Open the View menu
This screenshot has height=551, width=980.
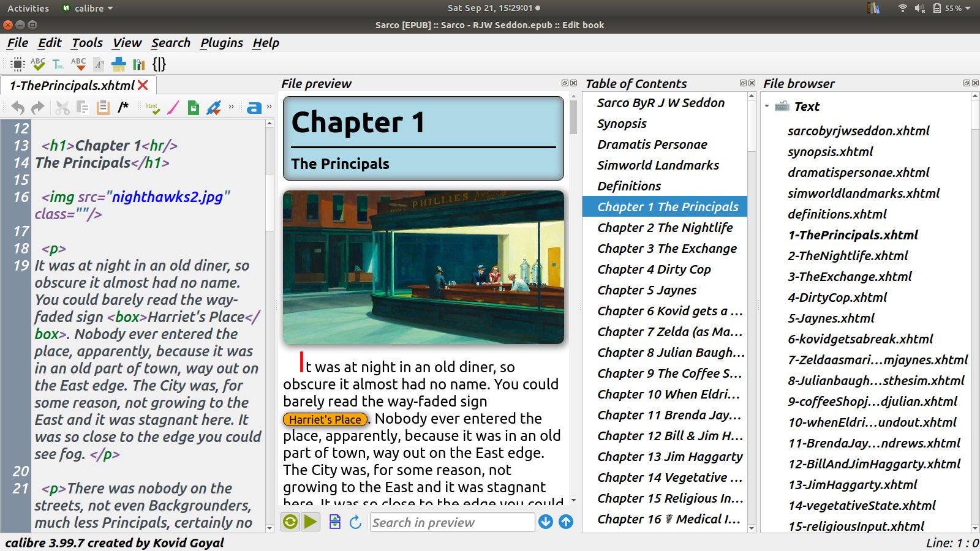127,43
